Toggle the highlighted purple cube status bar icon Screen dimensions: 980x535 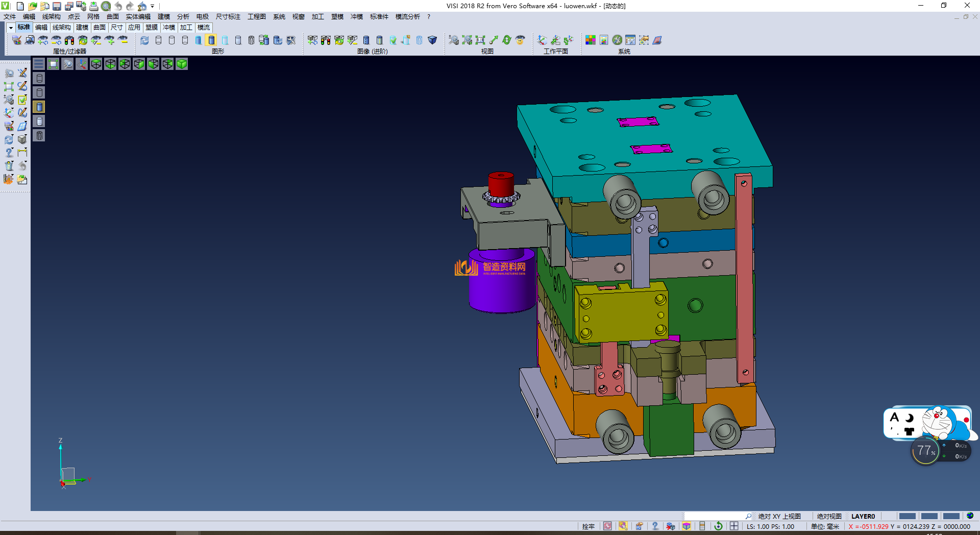tap(687, 526)
